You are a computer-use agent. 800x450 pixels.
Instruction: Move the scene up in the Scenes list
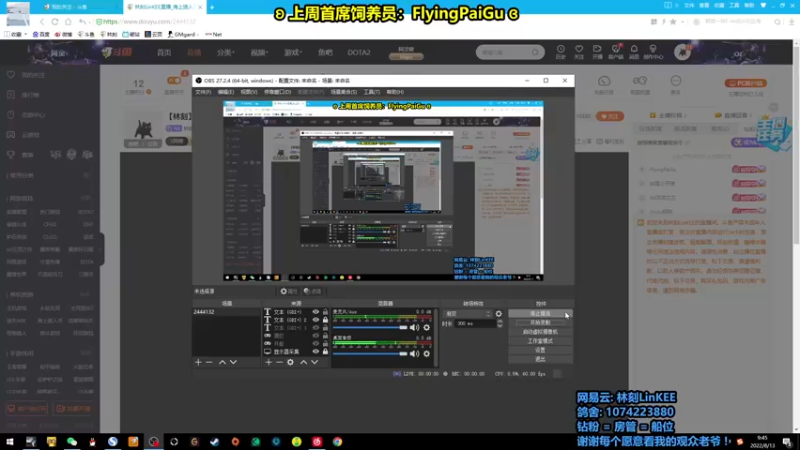pos(222,362)
